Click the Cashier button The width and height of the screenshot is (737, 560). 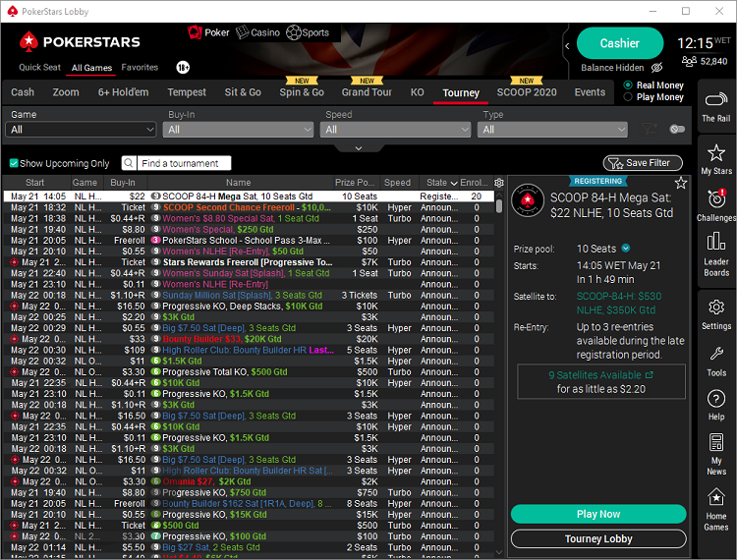pos(620,43)
